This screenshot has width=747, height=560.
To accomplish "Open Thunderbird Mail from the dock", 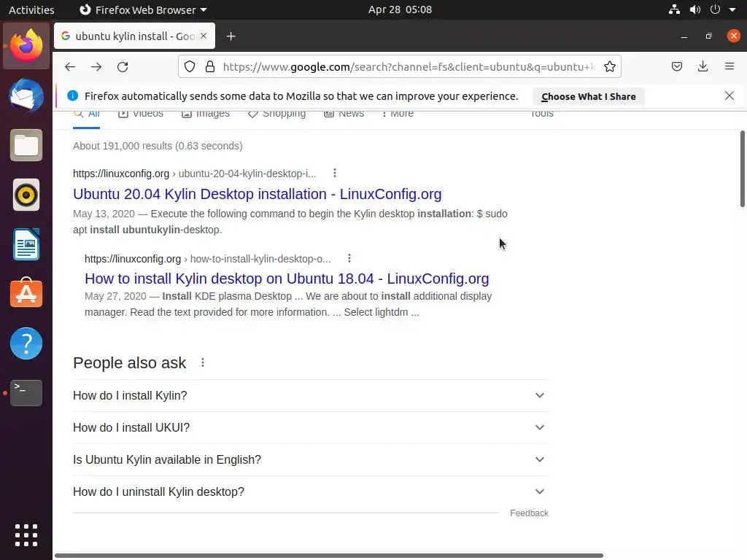I will (26, 96).
